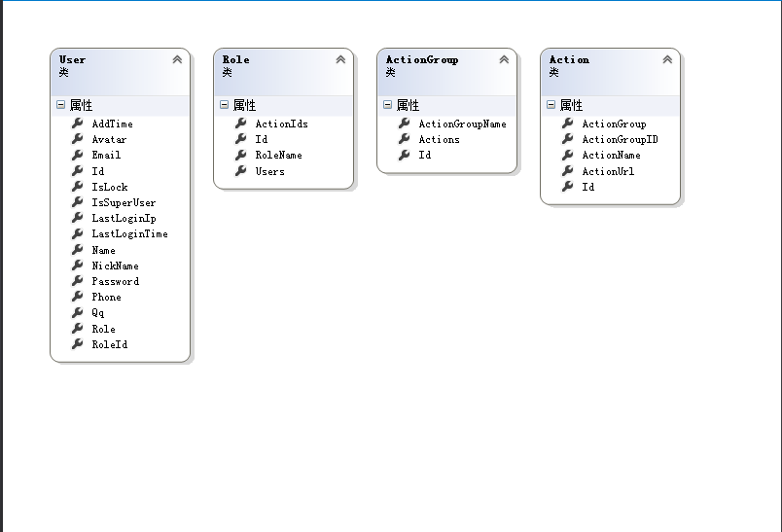
Task: Select the AddTime property text
Action: click(112, 124)
